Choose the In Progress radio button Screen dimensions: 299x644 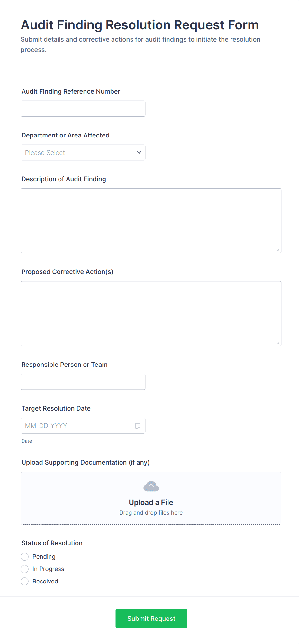tap(25, 569)
